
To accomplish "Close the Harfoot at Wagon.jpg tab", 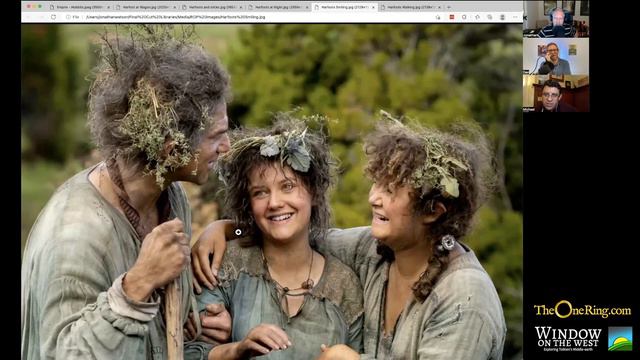I will (x=175, y=7).
